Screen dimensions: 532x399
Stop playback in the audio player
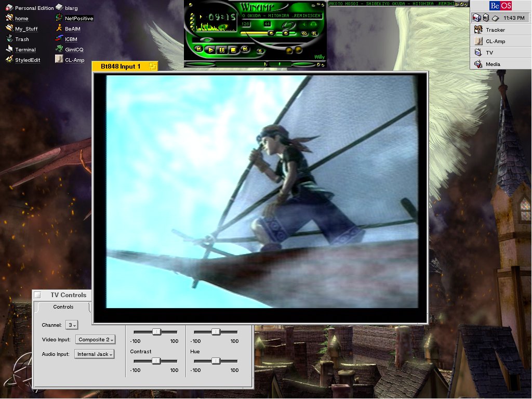pos(233,50)
